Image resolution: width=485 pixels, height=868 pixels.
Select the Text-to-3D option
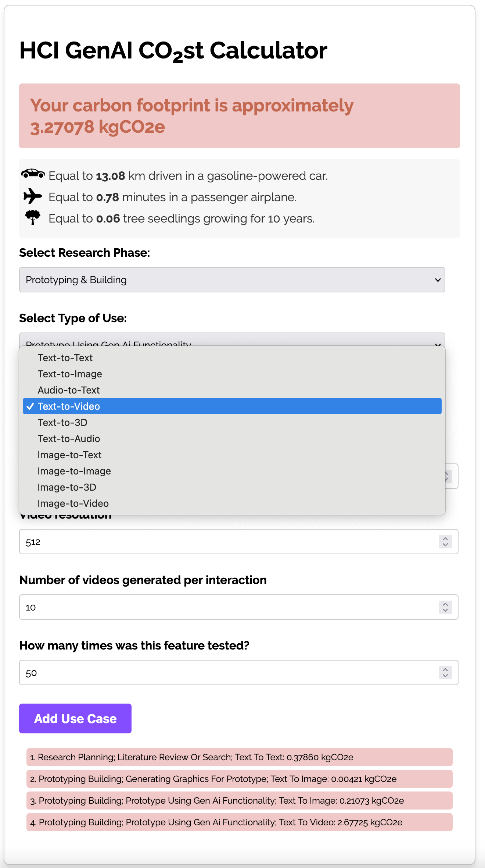click(62, 423)
